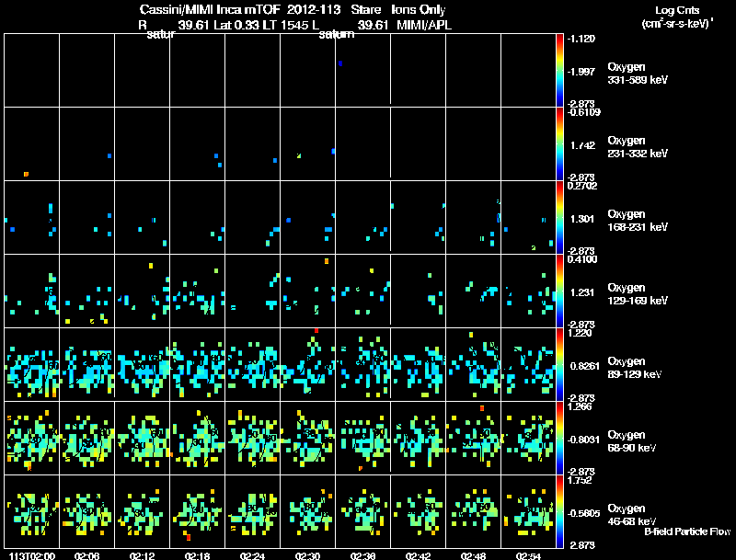
Task: Click the '-0.8031' color scale value
Action: coord(584,440)
